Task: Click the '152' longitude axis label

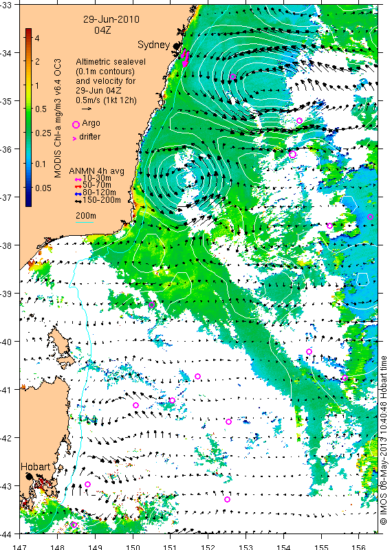Action: pyautogui.click(x=208, y=547)
